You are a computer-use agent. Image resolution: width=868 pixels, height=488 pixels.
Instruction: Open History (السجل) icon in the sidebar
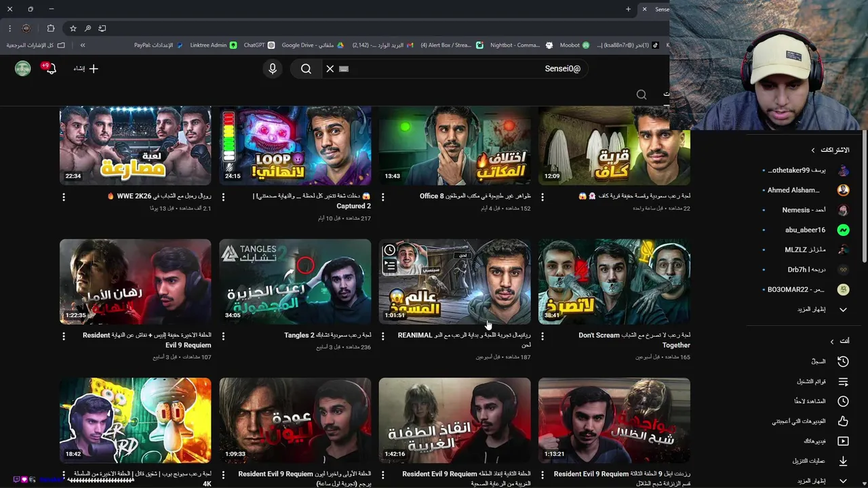(843, 361)
